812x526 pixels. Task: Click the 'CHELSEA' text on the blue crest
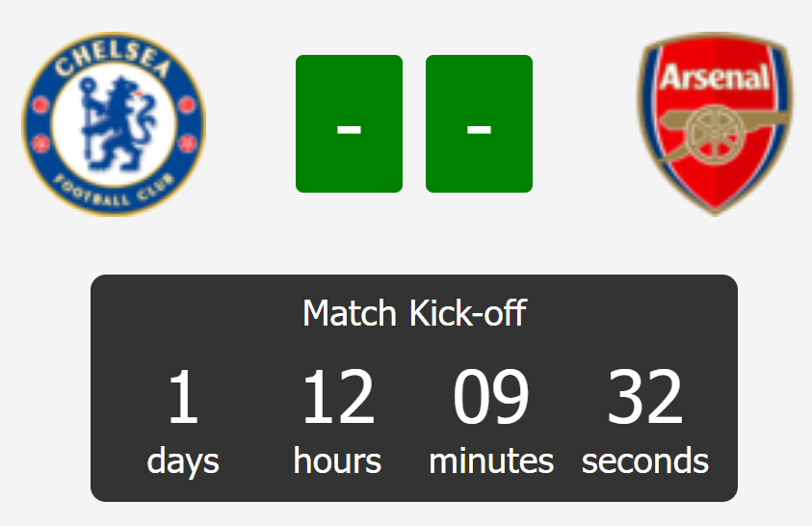[114, 60]
